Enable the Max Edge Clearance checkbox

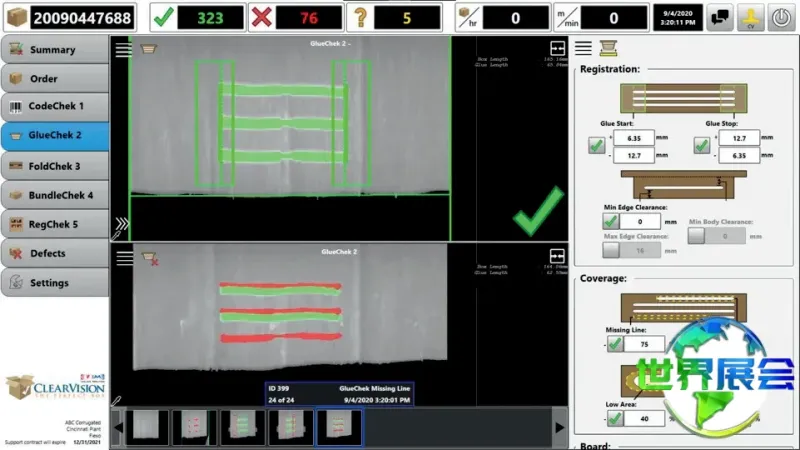click(x=611, y=250)
